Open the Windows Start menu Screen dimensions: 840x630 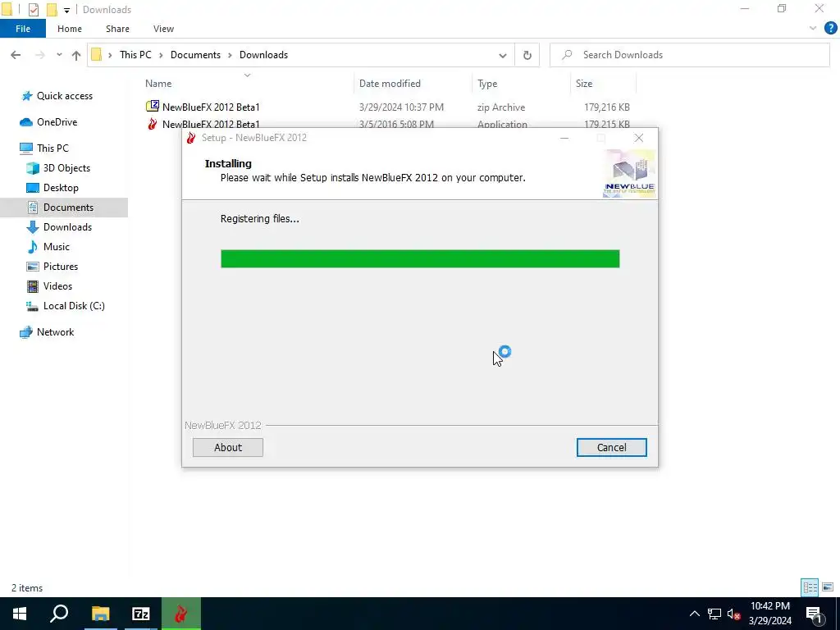[x=20, y=614]
